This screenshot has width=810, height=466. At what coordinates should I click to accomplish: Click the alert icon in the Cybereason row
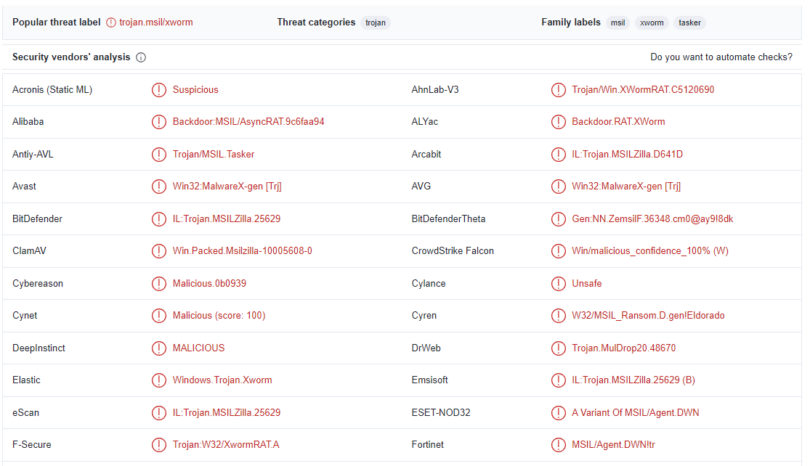[159, 283]
